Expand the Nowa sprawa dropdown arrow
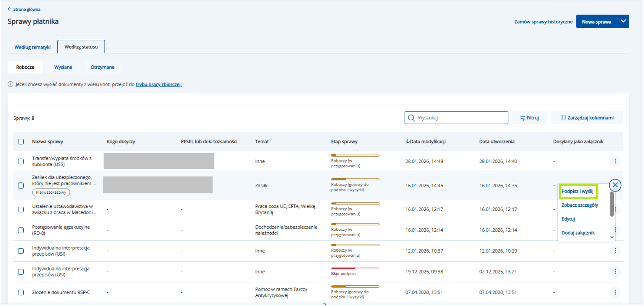644x306 pixels. pos(623,21)
